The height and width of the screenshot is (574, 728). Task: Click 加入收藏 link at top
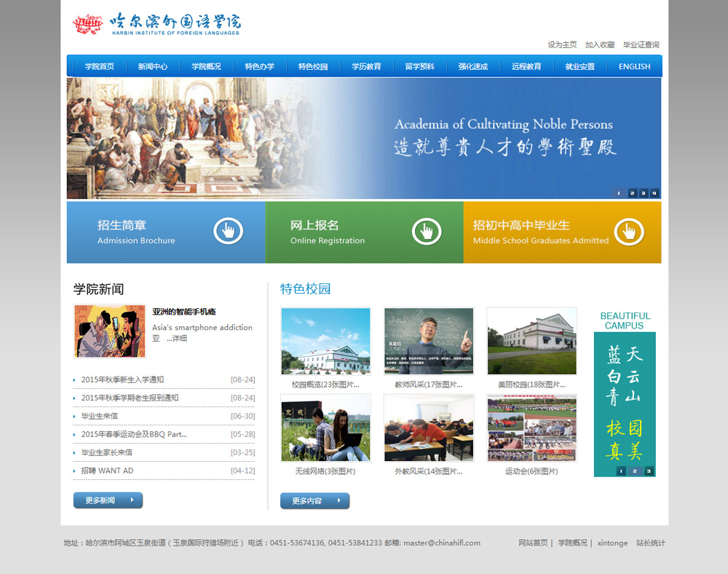tap(600, 44)
